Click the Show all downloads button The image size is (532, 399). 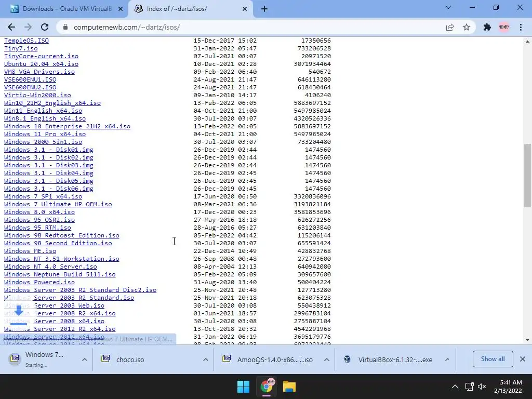493,359
